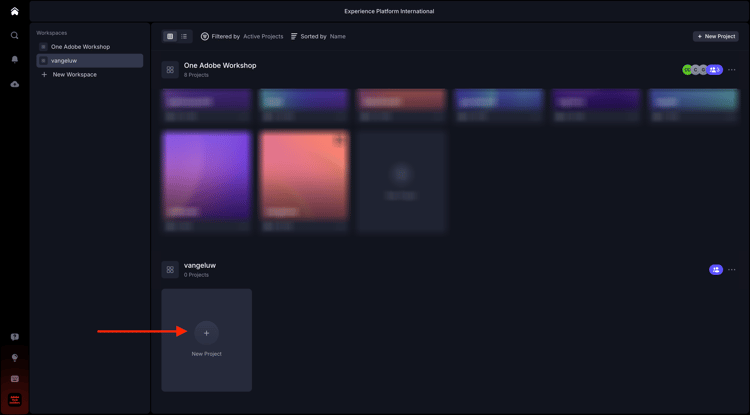The image size is (750, 415).
Task: Open more options for One Adobe Workshop
Action: (732, 70)
